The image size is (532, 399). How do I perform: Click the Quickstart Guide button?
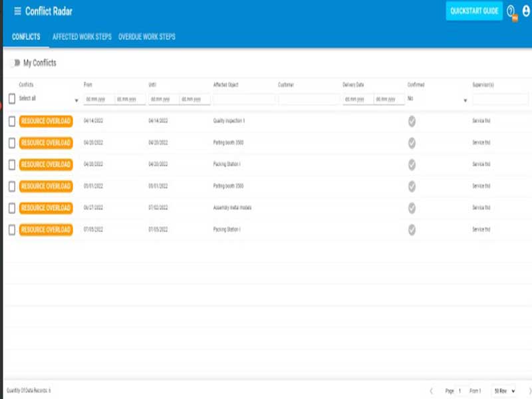pyautogui.click(x=474, y=11)
